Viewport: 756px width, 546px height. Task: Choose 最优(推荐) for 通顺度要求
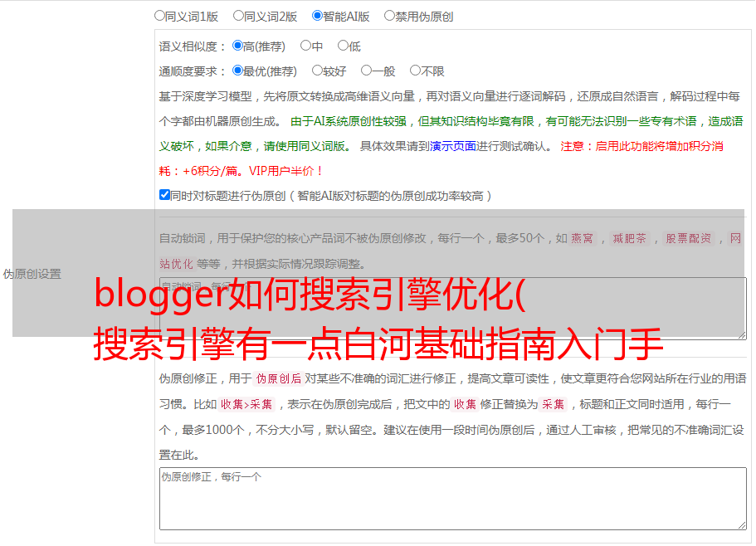(237, 71)
